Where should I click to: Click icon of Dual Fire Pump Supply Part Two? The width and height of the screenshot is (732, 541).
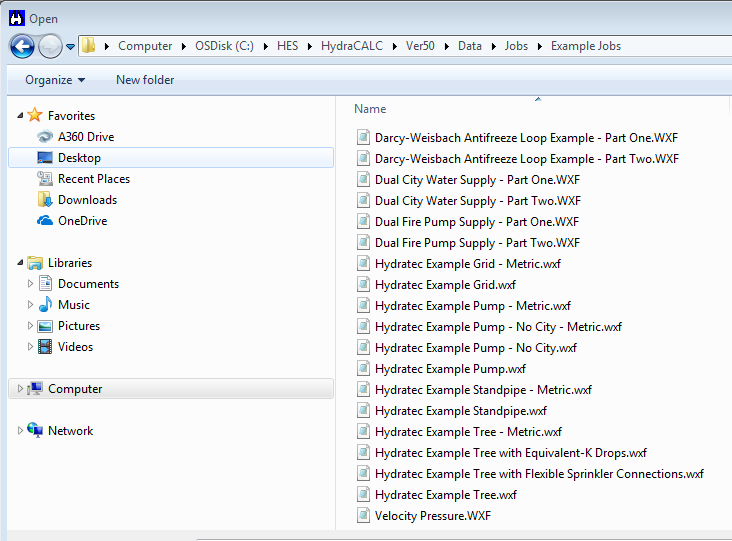[363, 242]
